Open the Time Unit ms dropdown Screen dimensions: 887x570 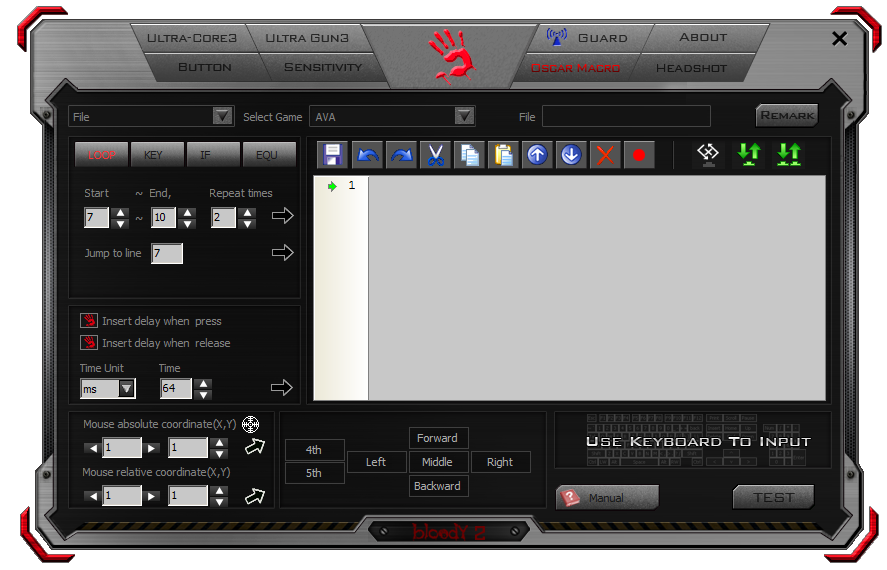click(x=127, y=388)
